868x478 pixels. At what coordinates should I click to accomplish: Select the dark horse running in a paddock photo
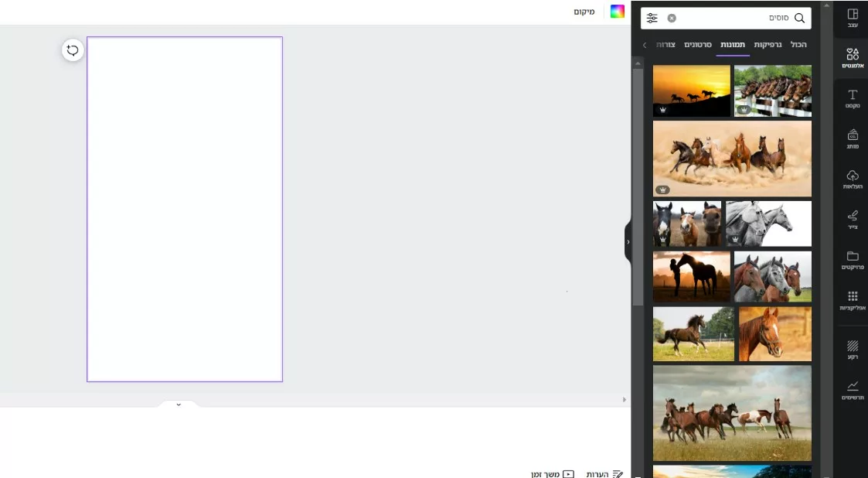pos(693,334)
